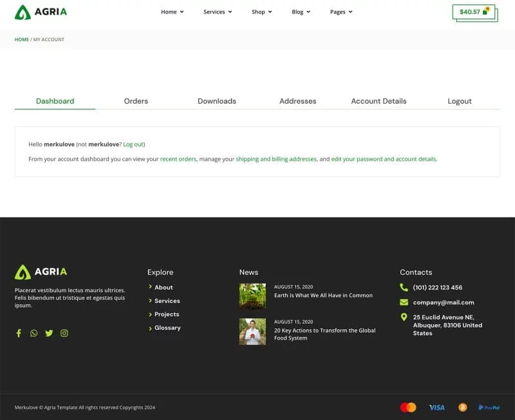Follow the 'recent orders' link
515x420 pixels.
coord(178,159)
